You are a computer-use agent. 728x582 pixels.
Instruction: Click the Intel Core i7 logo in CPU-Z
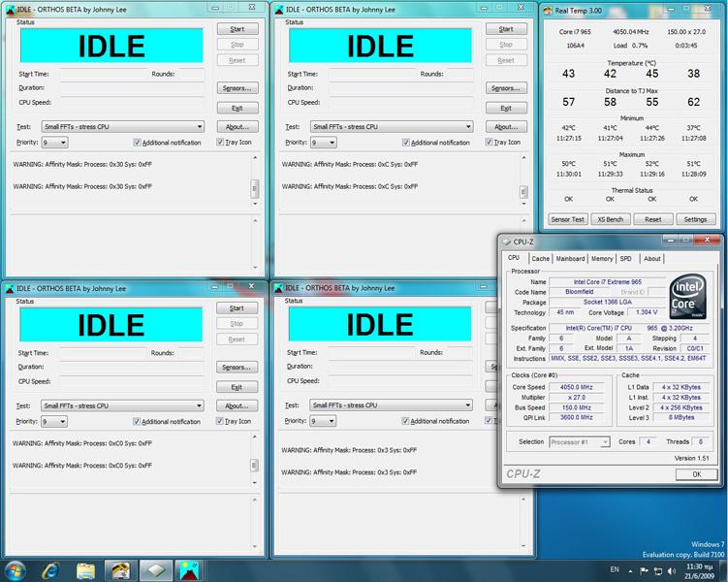[688, 296]
